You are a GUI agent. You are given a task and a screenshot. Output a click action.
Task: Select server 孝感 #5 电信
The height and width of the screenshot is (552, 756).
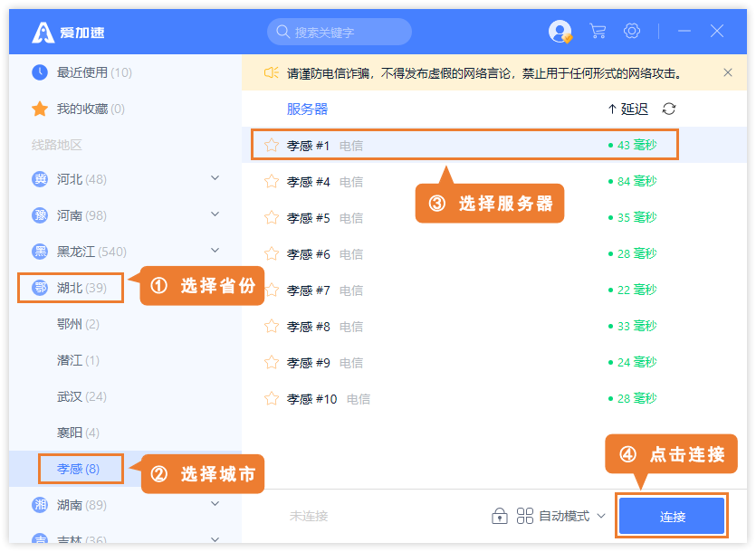494,217
